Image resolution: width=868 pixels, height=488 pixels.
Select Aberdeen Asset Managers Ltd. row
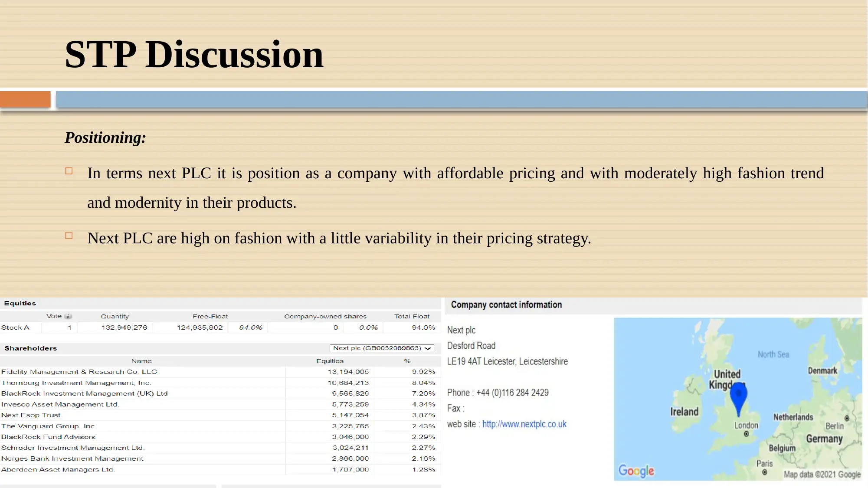(220, 469)
